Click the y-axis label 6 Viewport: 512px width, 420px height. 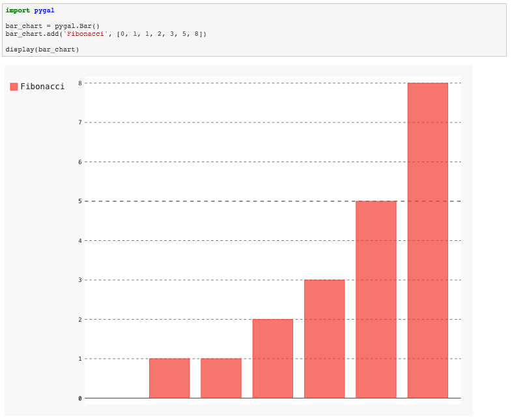coord(80,161)
